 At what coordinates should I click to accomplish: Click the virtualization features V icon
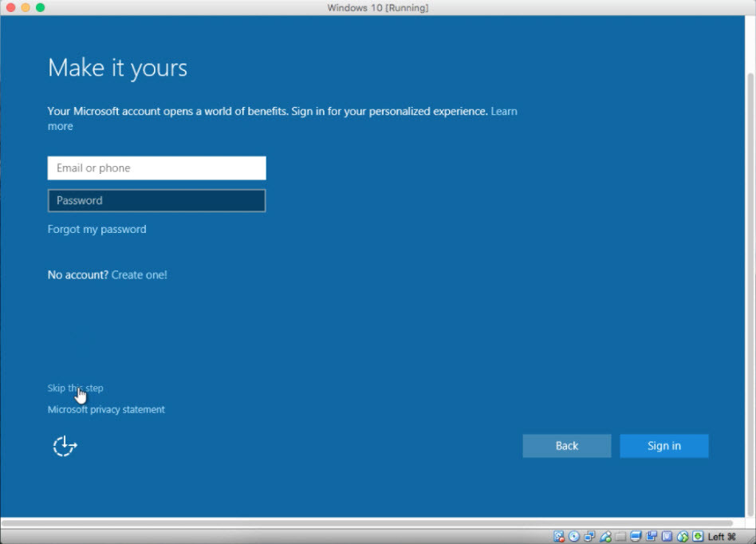tap(667, 536)
